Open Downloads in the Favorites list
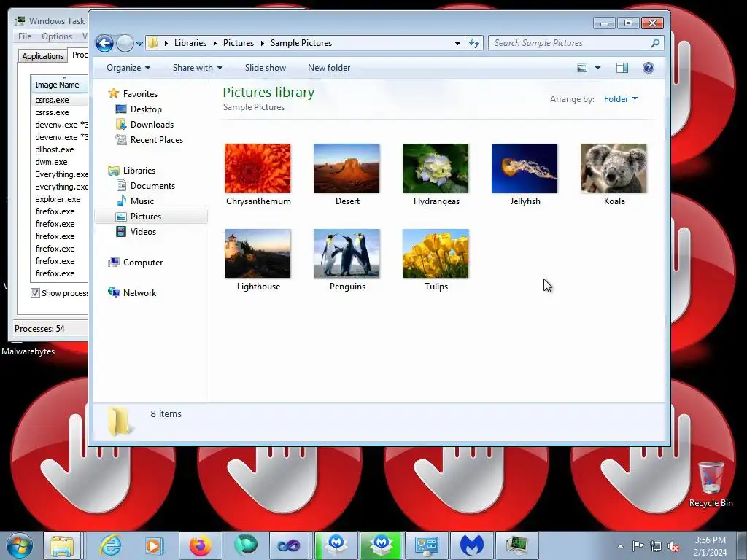Viewport: 747px width, 560px height. 152,124
